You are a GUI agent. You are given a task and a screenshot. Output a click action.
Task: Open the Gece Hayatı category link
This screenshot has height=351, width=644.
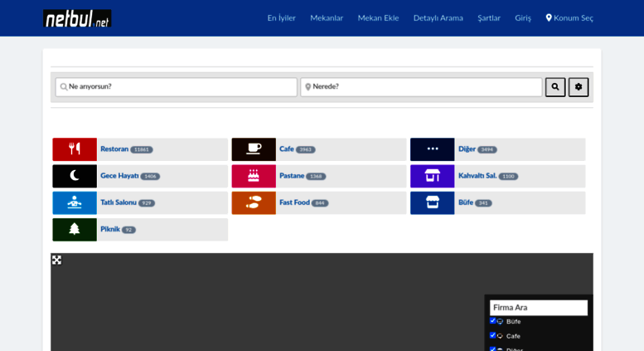coord(119,176)
